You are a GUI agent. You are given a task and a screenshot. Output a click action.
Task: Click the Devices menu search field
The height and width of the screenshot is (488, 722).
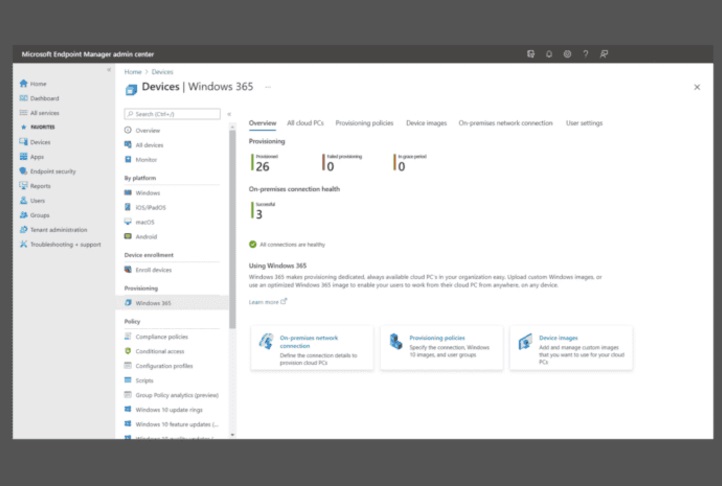click(172, 114)
